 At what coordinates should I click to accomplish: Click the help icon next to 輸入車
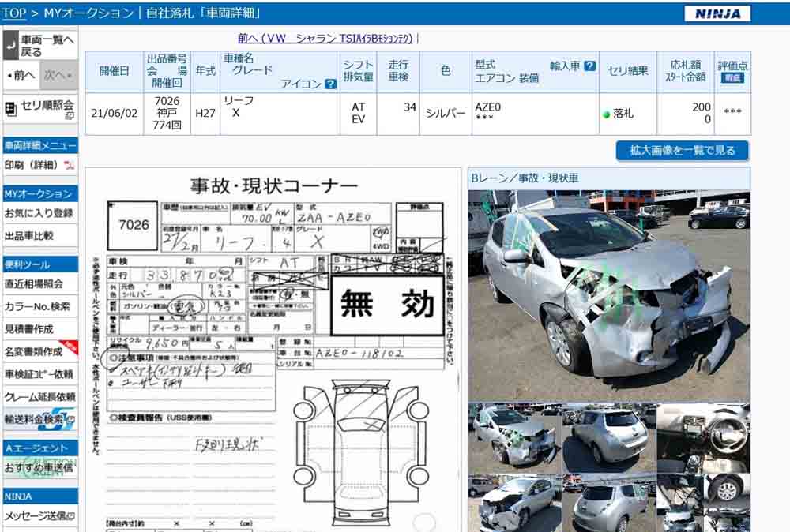(590, 66)
